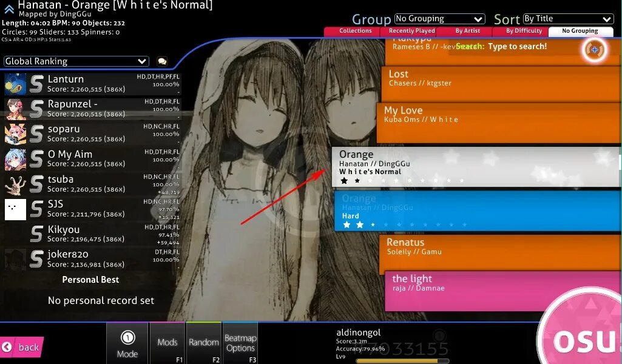This screenshot has width=622, height=364.
Task: Click the S rank icon for joker820
Action: pyautogui.click(x=36, y=259)
